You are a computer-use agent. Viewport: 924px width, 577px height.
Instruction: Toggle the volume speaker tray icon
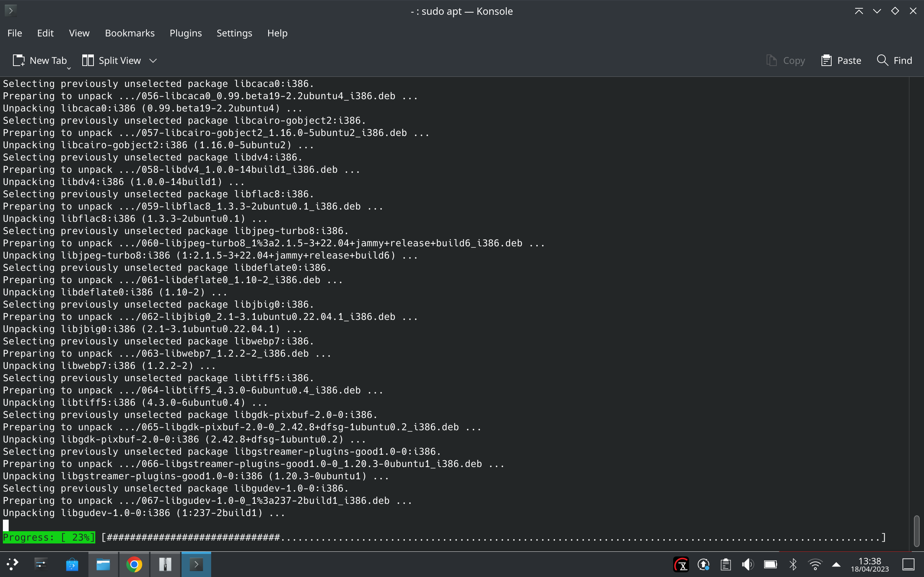748,564
